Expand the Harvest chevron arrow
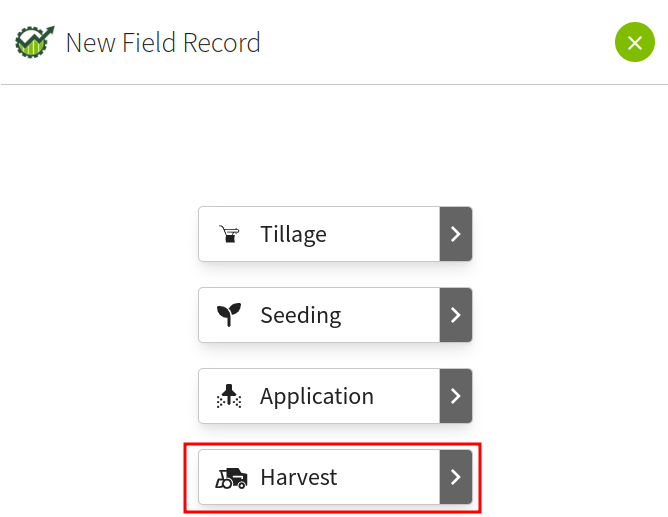 click(x=455, y=477)
